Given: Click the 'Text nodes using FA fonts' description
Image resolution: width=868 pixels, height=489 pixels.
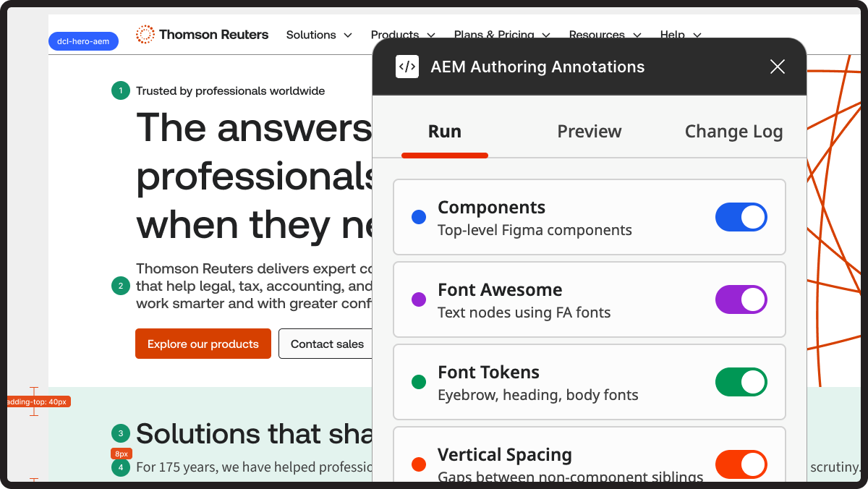Looking at the screenshot, I should click(524, 312).
